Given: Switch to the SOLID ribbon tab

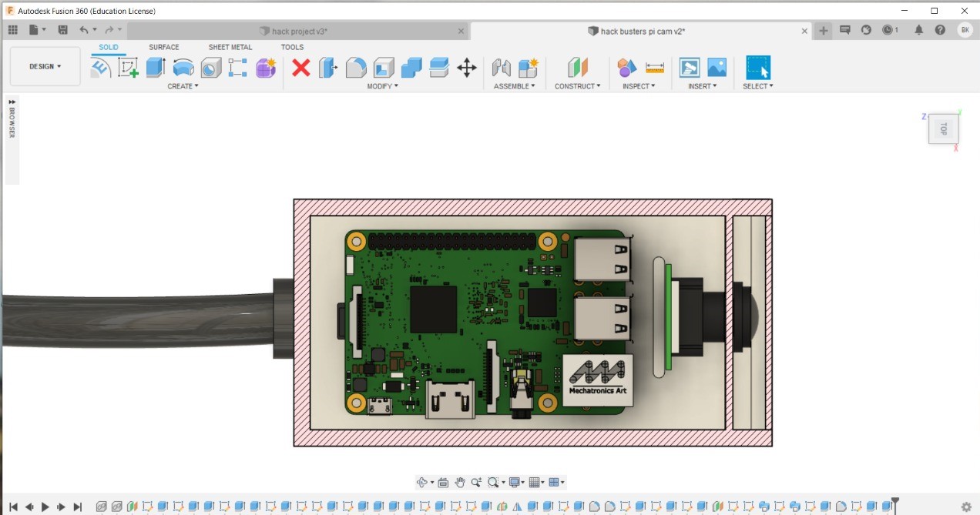Looking at the screenshot, I should (x=109, y=47).
